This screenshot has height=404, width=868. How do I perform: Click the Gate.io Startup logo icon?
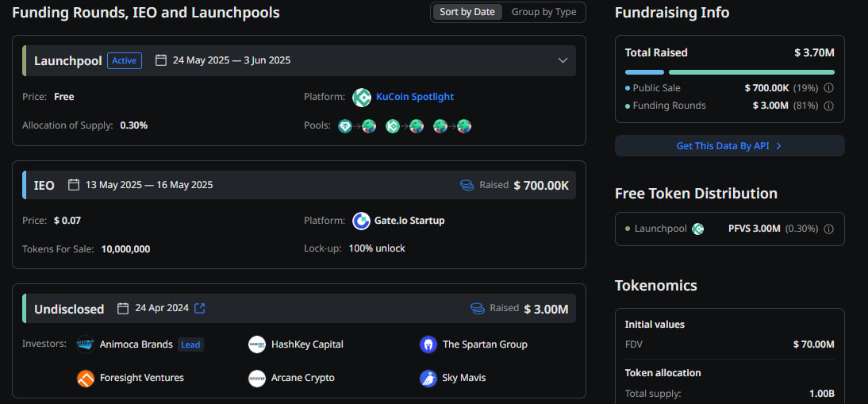(362, 221)
